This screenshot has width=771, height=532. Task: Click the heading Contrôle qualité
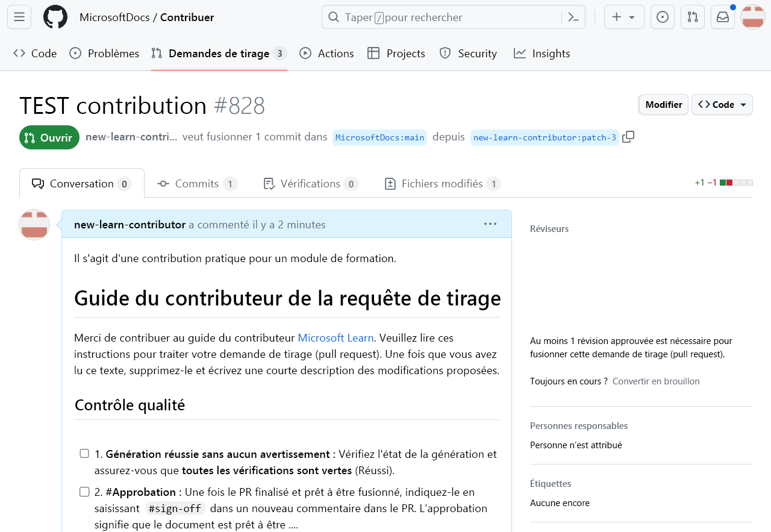point(130,405)
